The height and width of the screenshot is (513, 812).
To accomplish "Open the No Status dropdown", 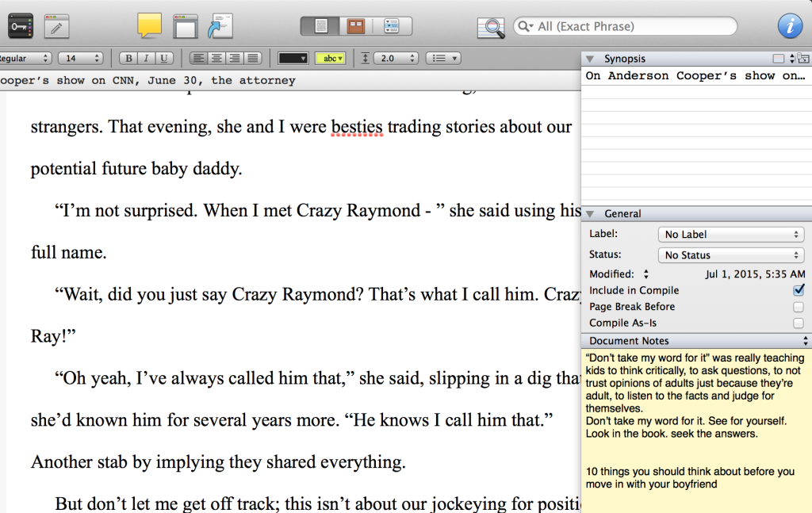I will (x=730, y=254).
